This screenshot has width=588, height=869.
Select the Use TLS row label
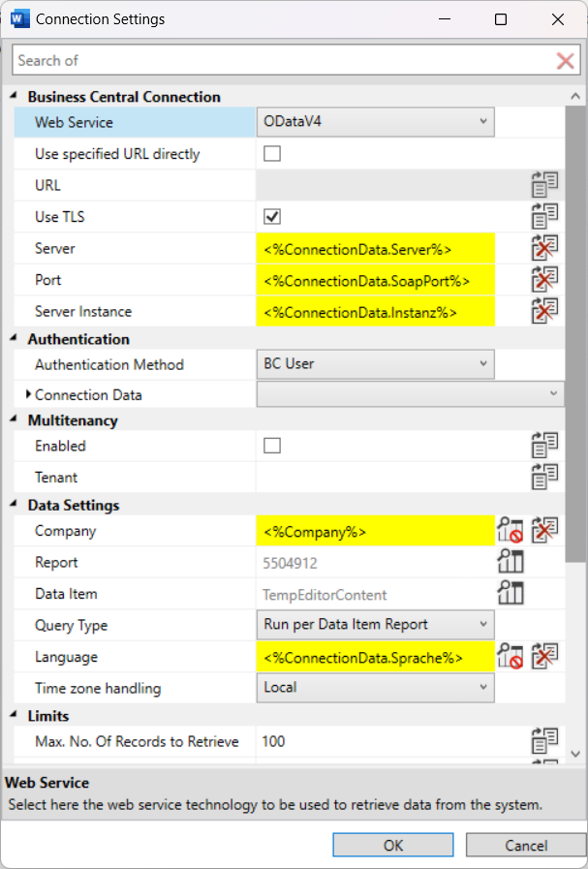pyautogui.click(x=60, y=216)
